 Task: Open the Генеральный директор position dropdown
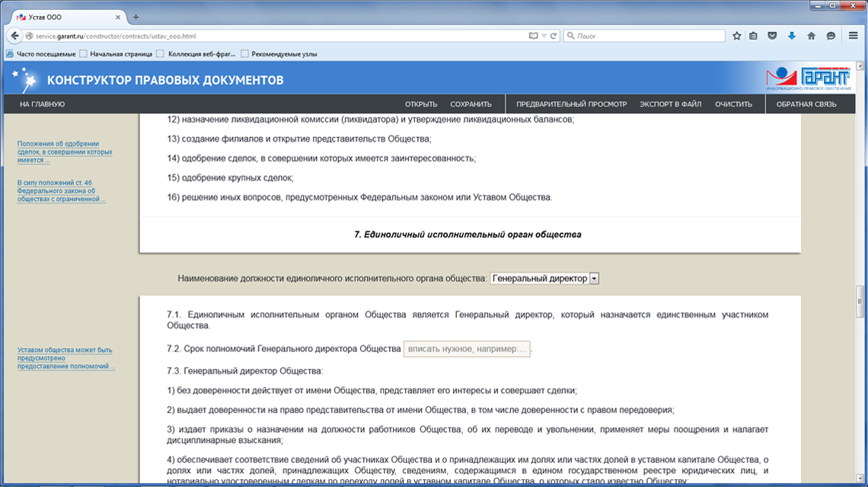pos(544,279)
